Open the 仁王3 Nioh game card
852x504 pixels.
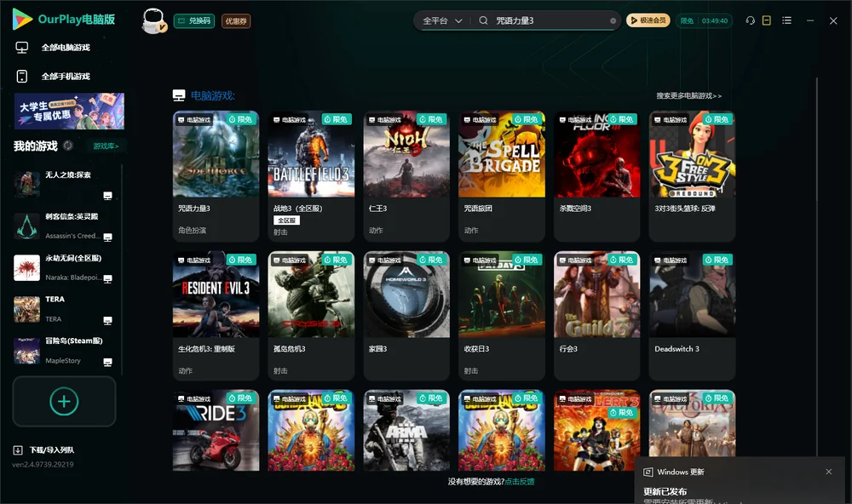[406, 176]
